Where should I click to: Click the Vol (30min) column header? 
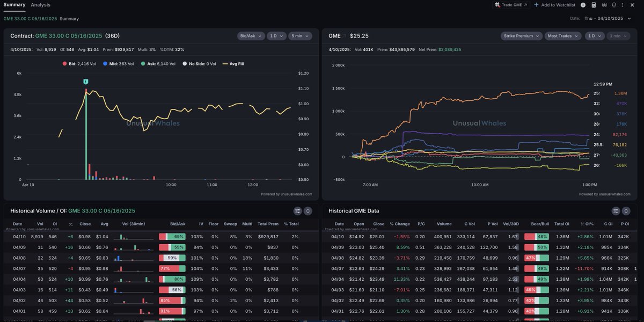(134, 224)
